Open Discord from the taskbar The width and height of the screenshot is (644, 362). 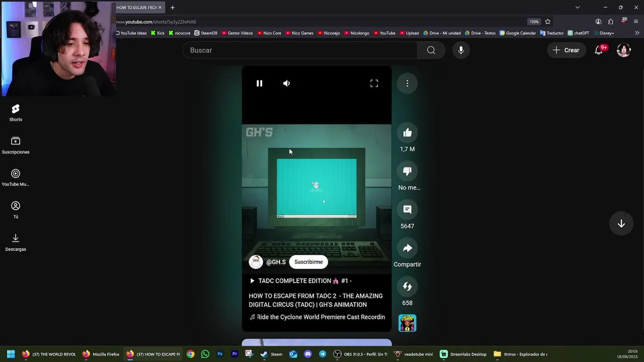pyautogui.click(x=308, y=354)
